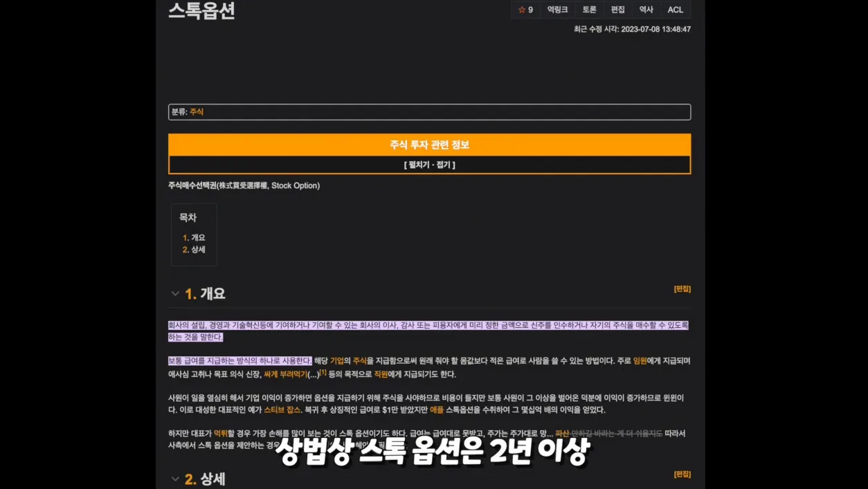This screenshot has width=868, height=489.
Task: Follow the 주식 category link
Action: (197, 111)
